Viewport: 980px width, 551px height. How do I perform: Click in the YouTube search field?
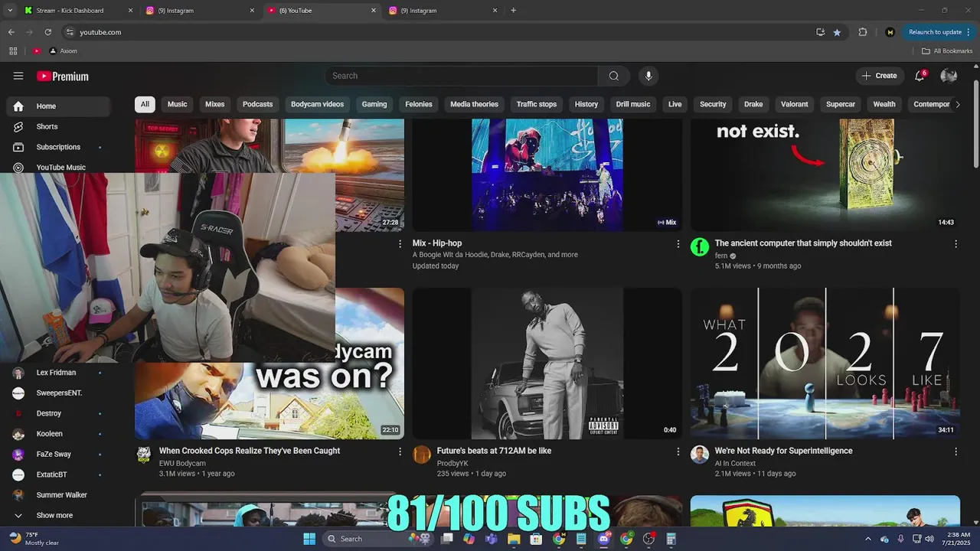tap(462, 76)
